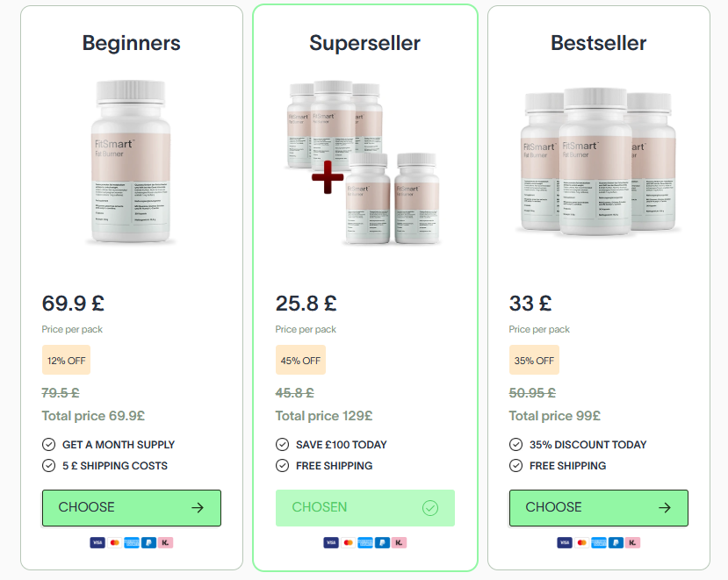Click the Beginners single bottle product image
Viewport: 728px width, 580px height.
pos(133,161)
